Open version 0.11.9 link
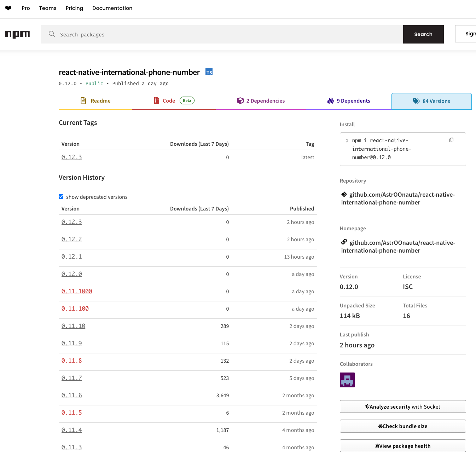 click(72, 343)
